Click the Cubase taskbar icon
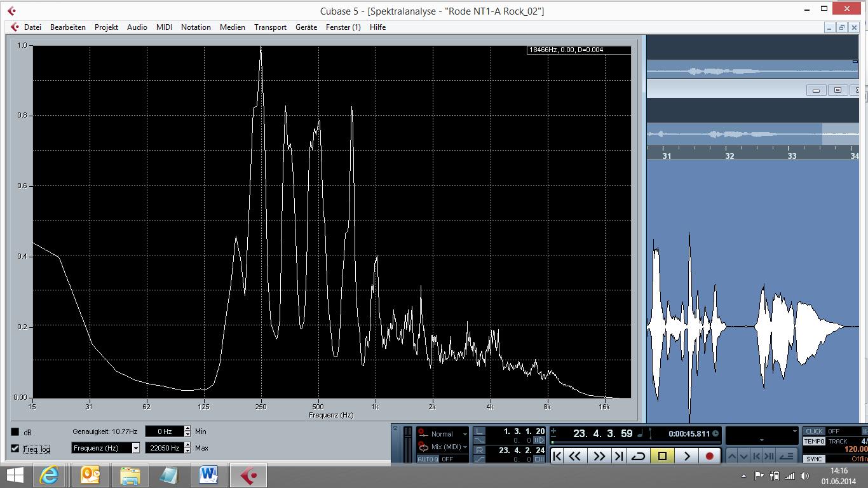The width and height of the screenshot is (868, 488). pyautogui.click(x=248, y=475)
